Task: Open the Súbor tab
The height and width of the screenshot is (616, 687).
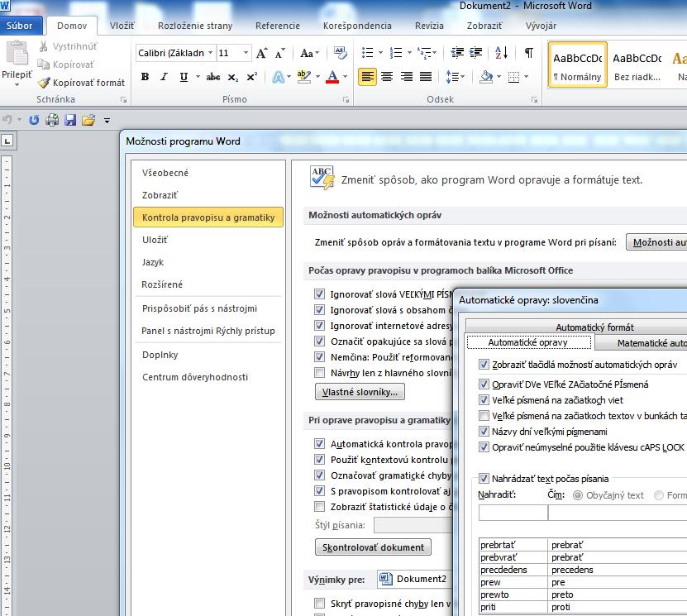Action: point(20,26)
